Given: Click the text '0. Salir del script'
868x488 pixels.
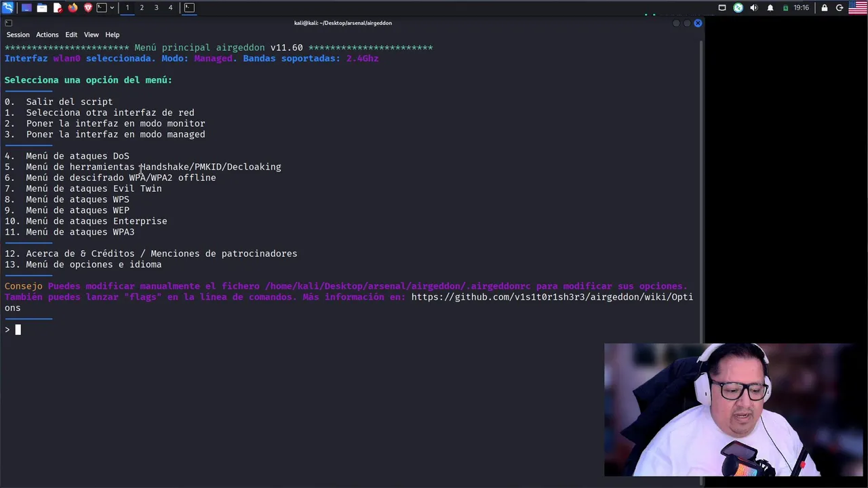Looking at the screenshot, I should [x=59, y=102].
